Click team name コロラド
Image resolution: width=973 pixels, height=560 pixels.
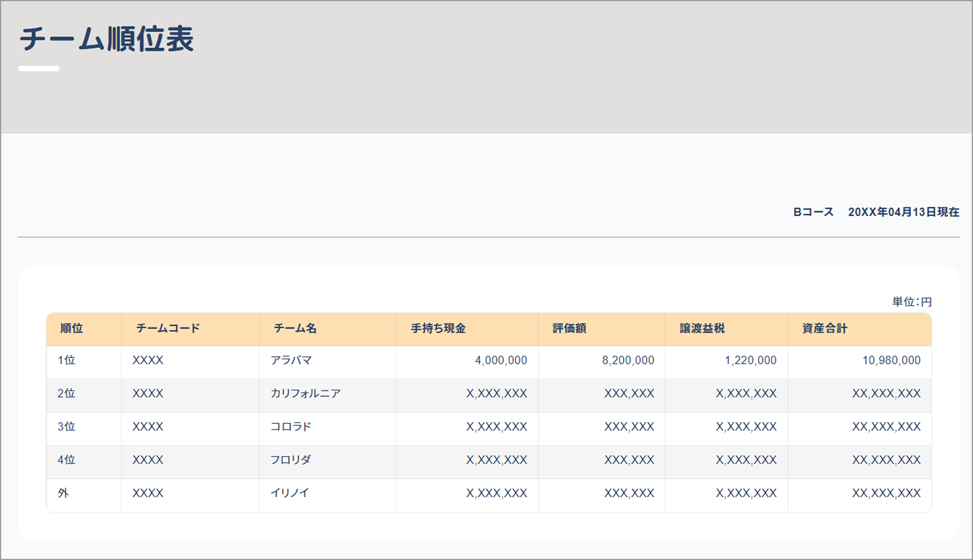291,426
